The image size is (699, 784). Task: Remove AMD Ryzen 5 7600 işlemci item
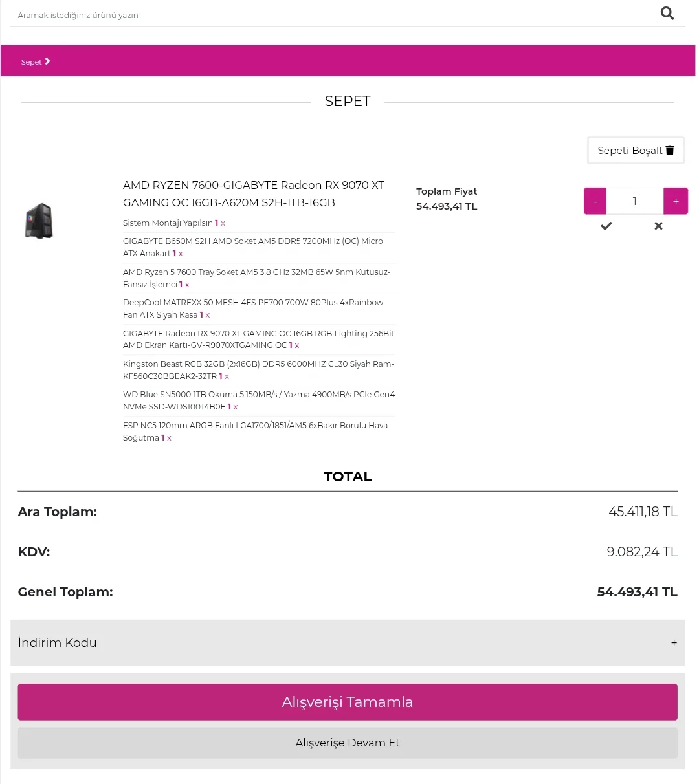(x=187, y=285)
